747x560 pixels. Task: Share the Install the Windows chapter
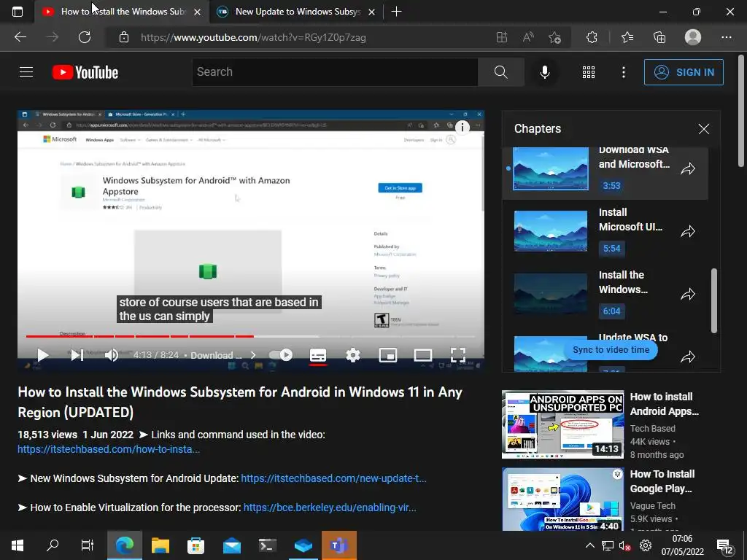688,295
